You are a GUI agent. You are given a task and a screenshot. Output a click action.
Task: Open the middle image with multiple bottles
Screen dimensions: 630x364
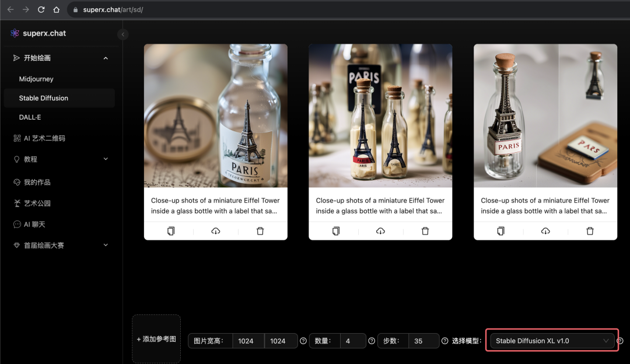[x=380, y=116]
